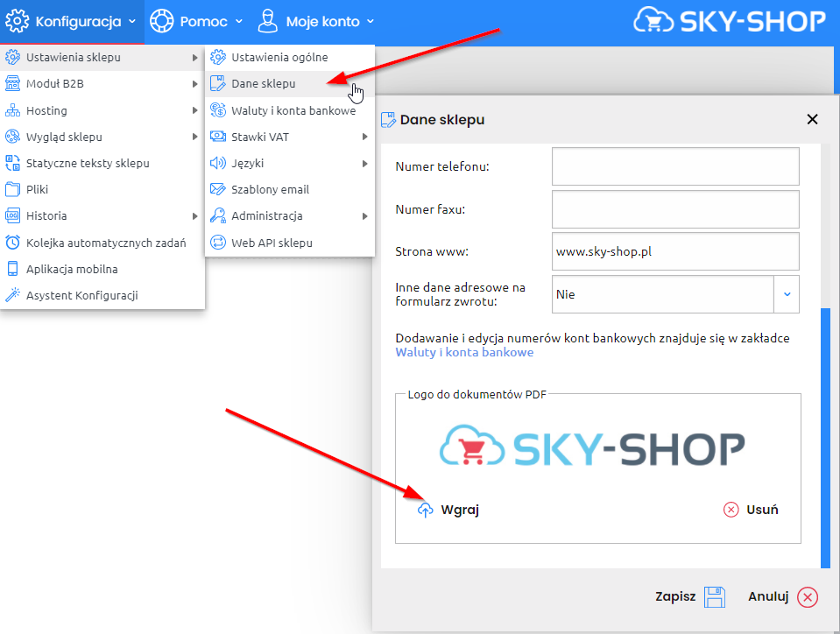This screenshot has width=840, height=634.
Task: Expand the Historia submenu arrow
Action: click(x=195, y=216)
